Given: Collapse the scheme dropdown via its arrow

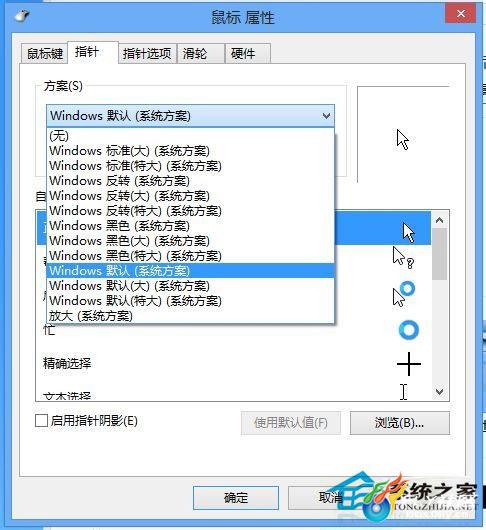Looking at the screenshot, I should click(x=326, y=116).
